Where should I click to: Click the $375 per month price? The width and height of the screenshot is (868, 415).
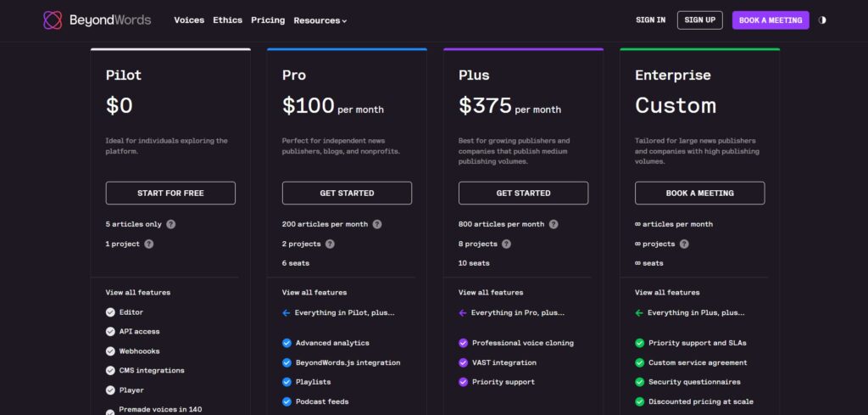[x=509, y=106]
